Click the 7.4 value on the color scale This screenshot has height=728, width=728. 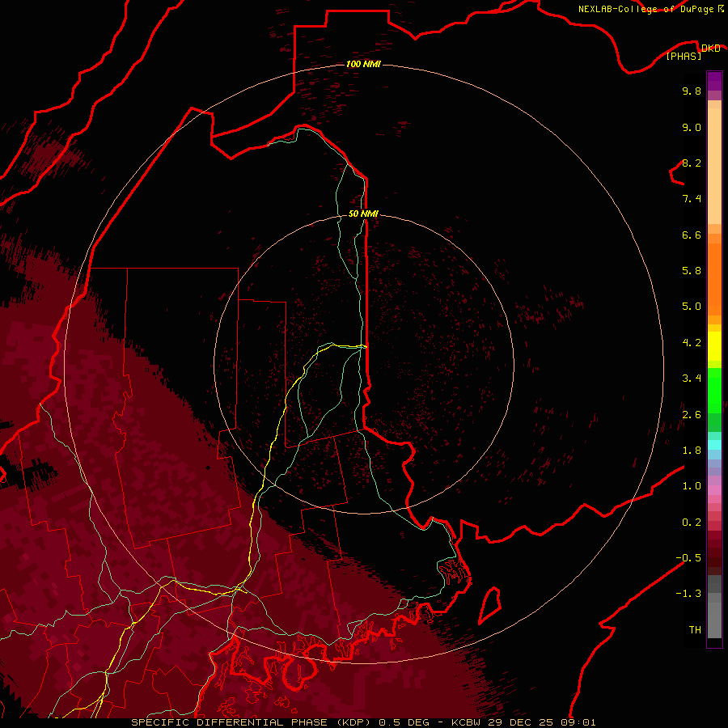coord(692,199)
